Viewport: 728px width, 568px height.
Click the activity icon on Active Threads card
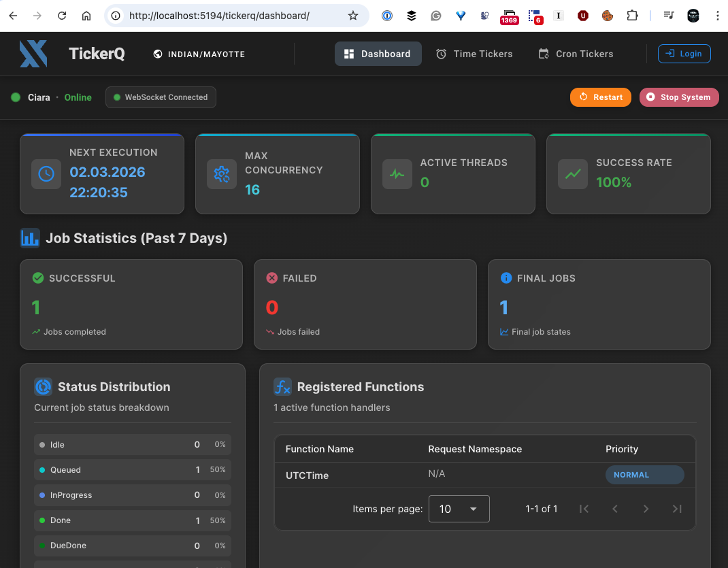point(397,174)
